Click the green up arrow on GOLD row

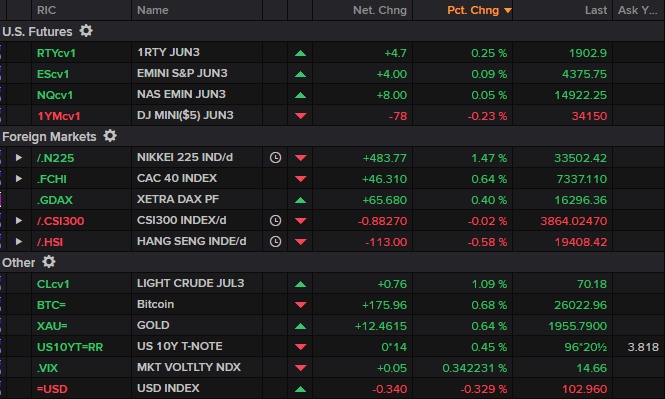coord(300,326)
